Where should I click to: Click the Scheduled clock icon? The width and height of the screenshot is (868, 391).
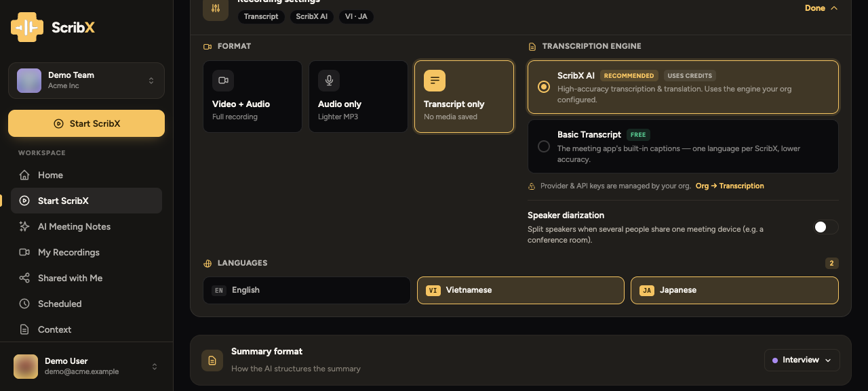(x=24, y=304)
